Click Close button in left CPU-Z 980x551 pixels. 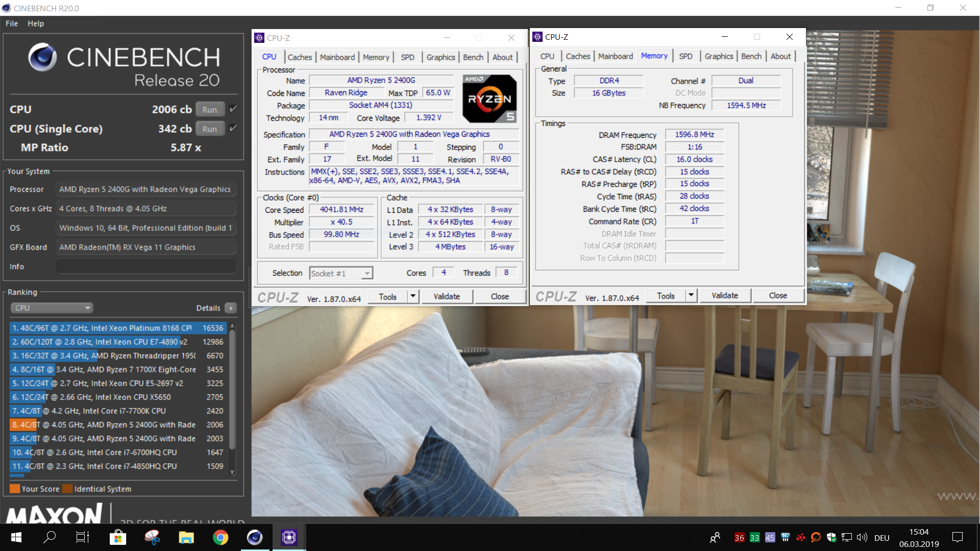point(500,296)
